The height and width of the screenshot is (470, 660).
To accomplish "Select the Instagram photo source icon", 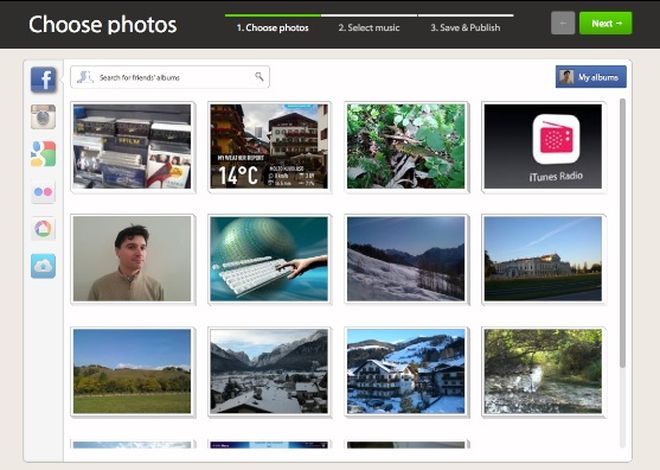I will 43,117.
